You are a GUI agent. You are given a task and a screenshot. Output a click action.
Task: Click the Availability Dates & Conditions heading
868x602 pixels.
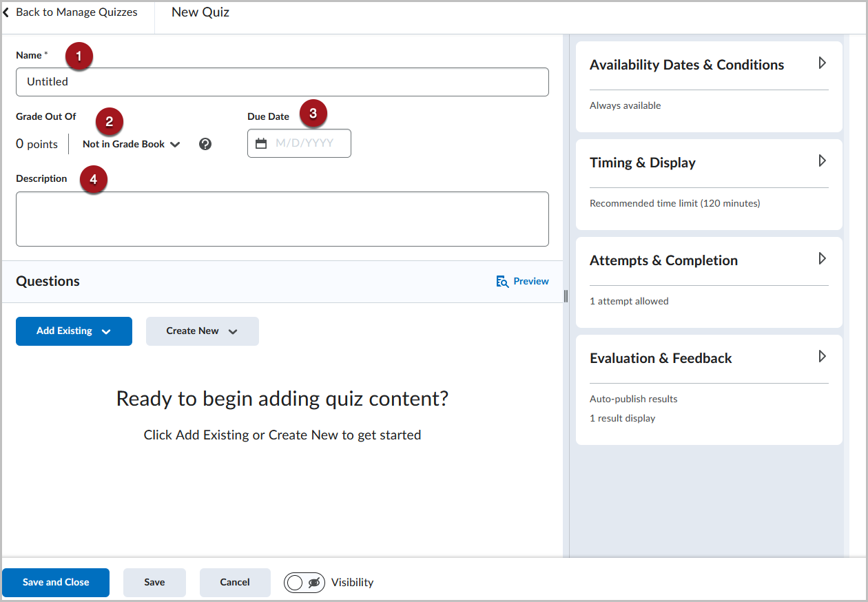(x=687, y=65)
